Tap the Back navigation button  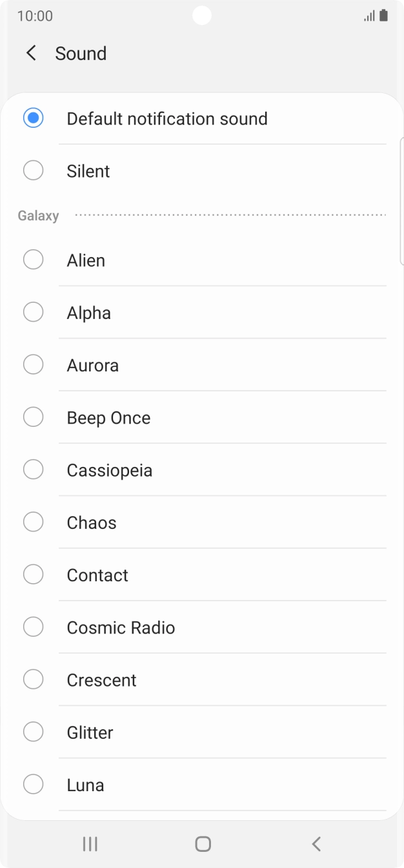pos(316,843)
